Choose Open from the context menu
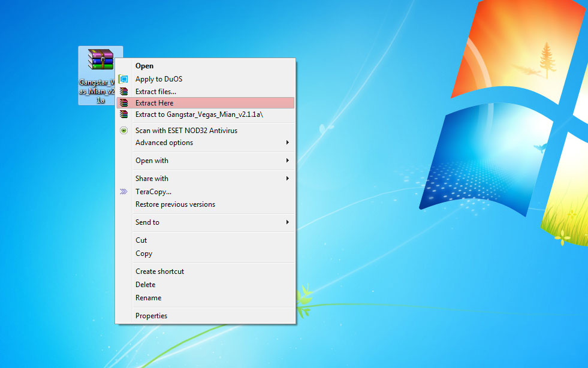The height and width of the screenshot is (368, 588). tap(205, 66)
